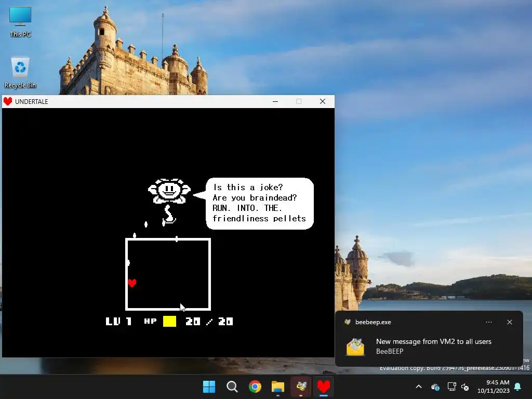Viewport: 532px width, 399px height.
Task: Click the HP label in battle status
Action: click(x=150, y=321)
